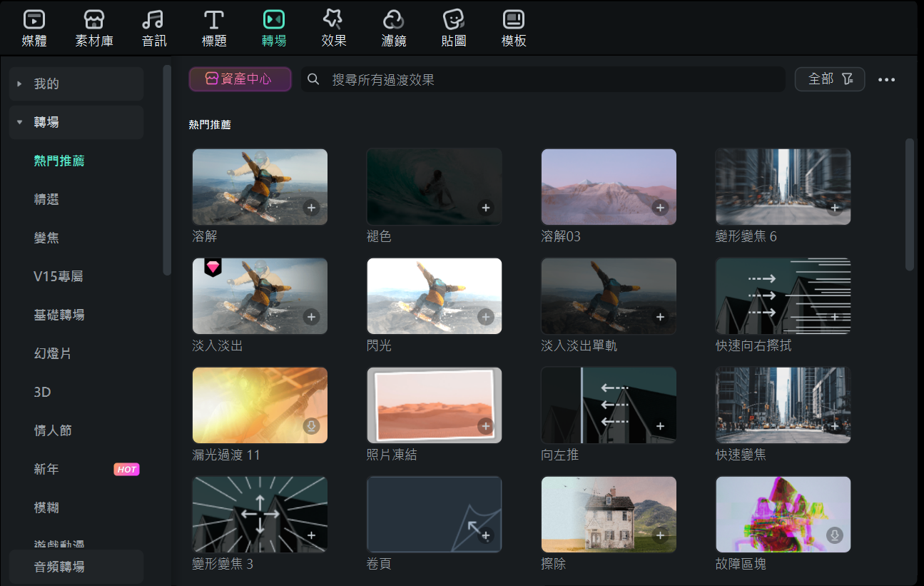Click the transitions list vertical scrollbar
Image resolution: width=924 pixels, height=586 pixels.
909,205
